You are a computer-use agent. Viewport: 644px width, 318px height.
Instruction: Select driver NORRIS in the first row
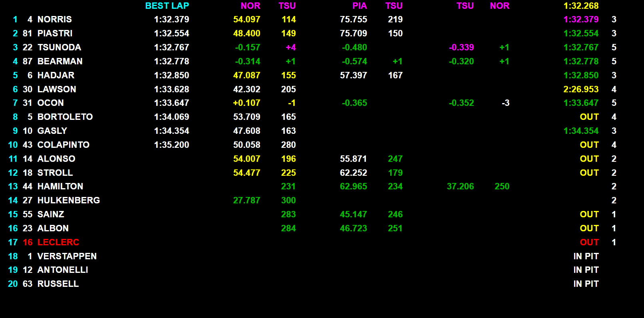point(54,19)
